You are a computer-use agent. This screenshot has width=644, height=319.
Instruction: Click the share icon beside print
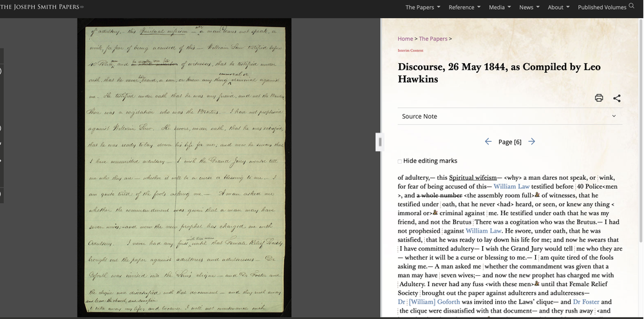617,98
